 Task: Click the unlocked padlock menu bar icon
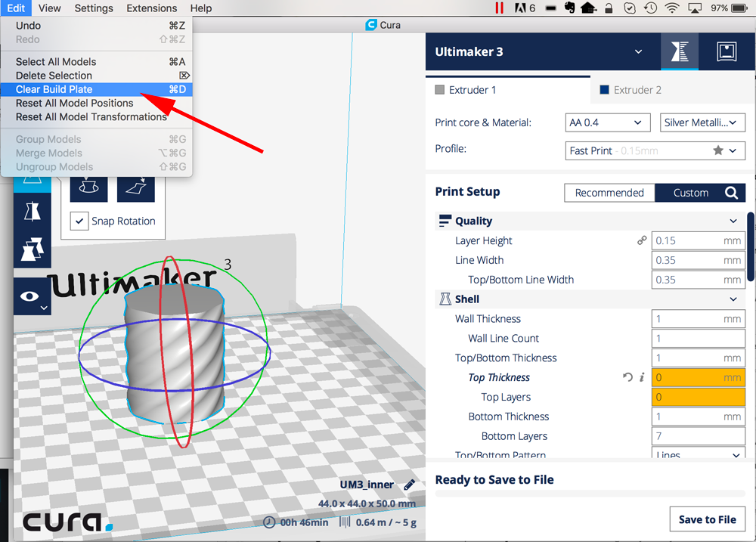pyautogui.click(x=609, y=8)
